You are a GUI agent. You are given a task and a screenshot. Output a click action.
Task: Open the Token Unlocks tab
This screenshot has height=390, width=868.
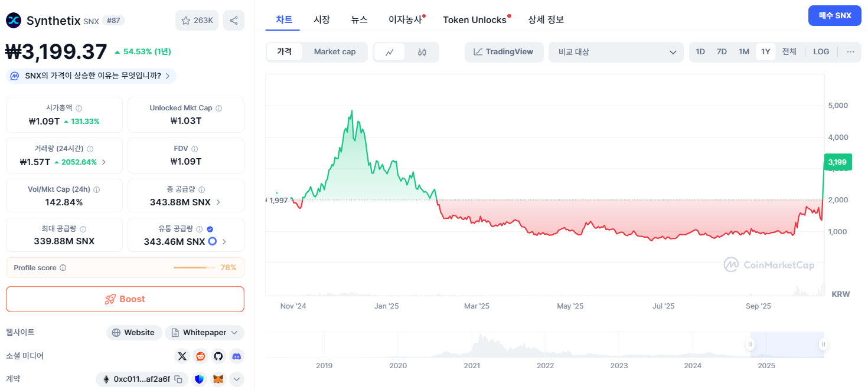point(475,19)
